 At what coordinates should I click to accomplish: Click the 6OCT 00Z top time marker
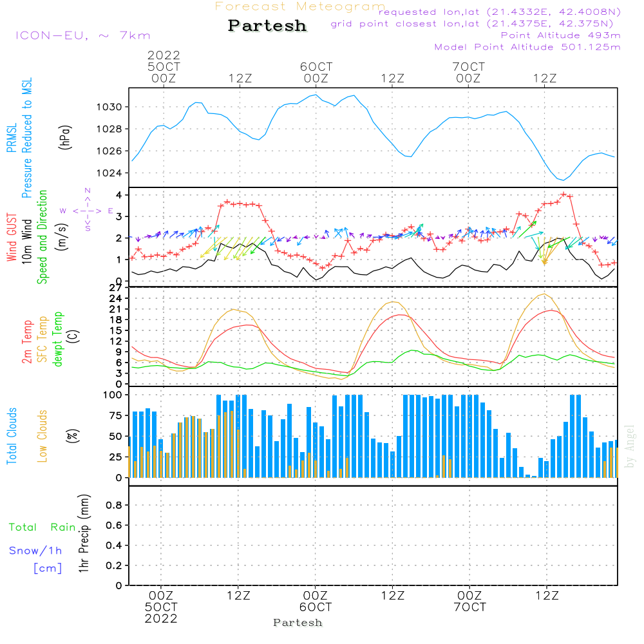pyautogui.click(x=316, y=72)
